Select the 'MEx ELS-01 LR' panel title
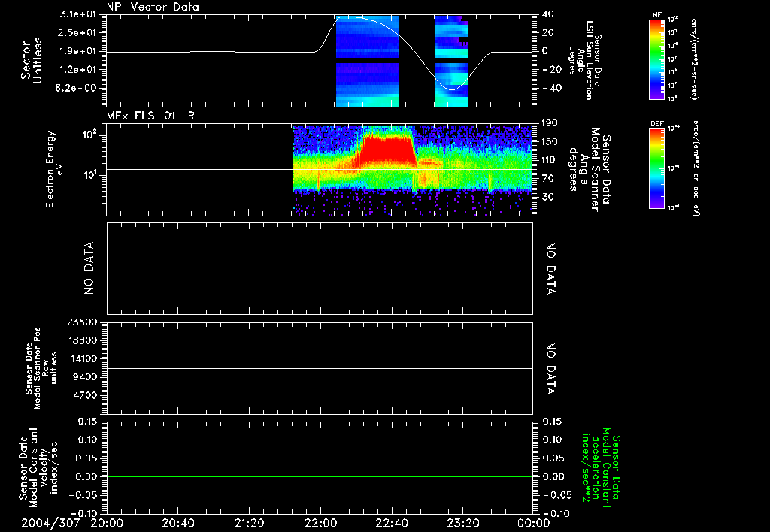Viewport: 770px width, 532px height. click(150, 116)
